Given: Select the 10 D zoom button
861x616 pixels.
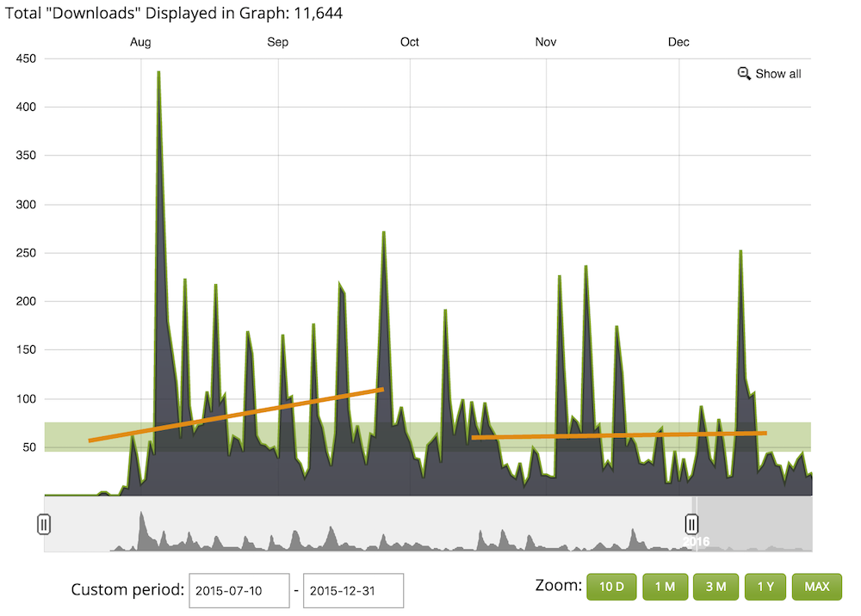Looking at the screenshot, I should pos(611,587).
